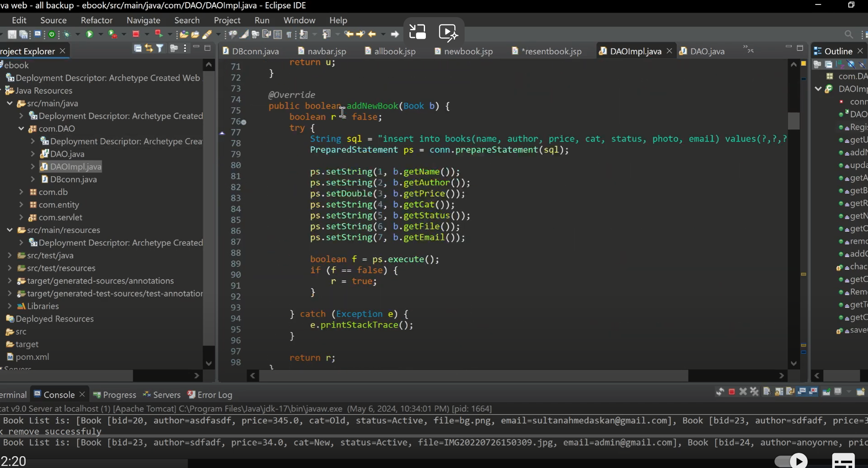Open Type via the folder toolbar icon
The image size is (868, 468).
pos(184,35)
